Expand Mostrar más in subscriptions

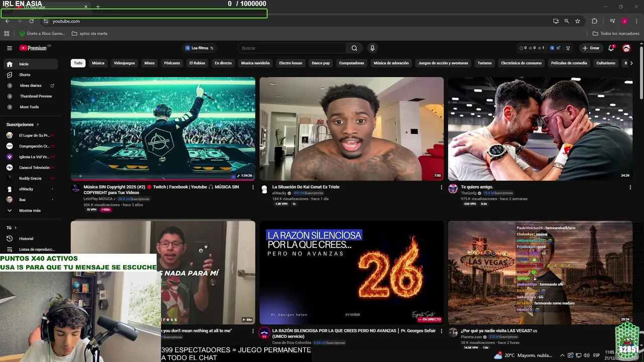[30, 211]
